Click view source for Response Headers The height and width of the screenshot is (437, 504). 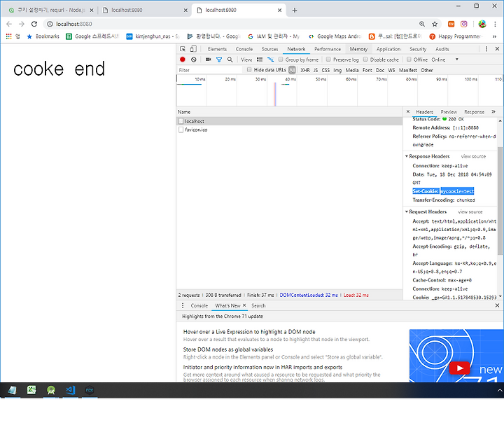tap(473, 156)
